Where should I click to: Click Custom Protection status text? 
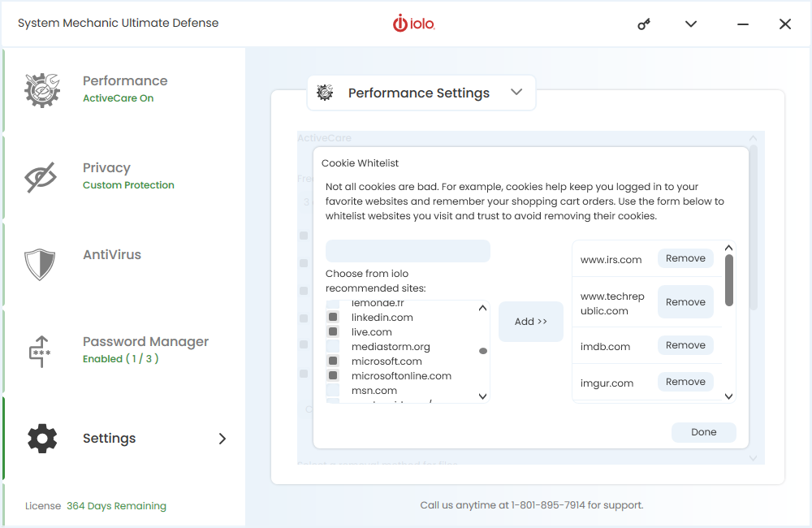[128, 185]
